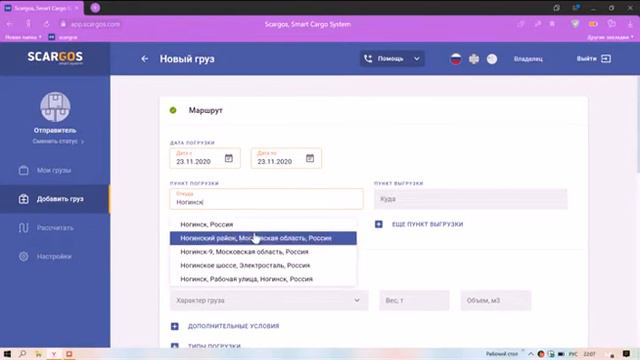Select Ногинск-9, Московская область, Россия
This screenshot has height=360, width=640.
[263, 252]
